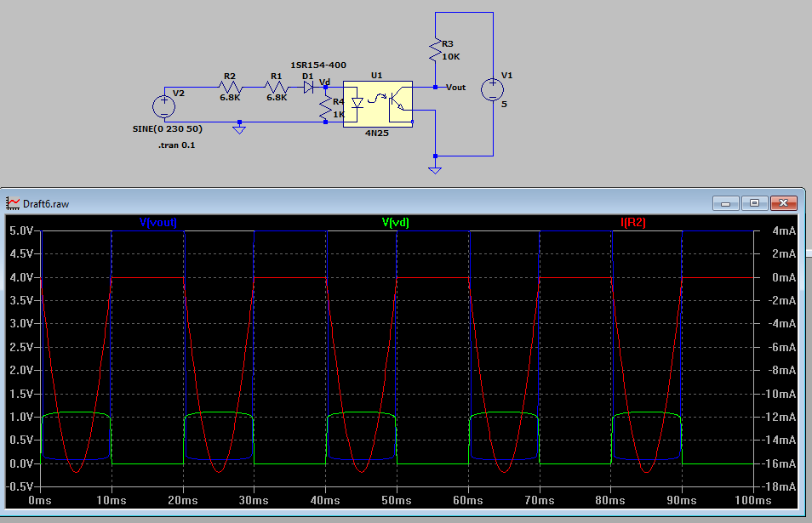Click ground symbol below optocoupler emitter
Image resolution: width=812 pixels, height=523 pixels.
pos(435,168)
